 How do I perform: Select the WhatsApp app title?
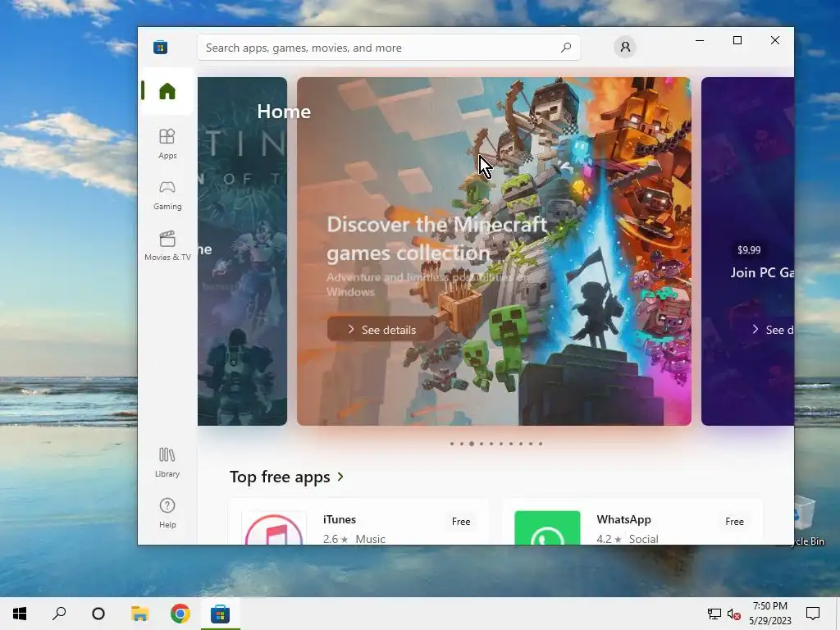point(623,519)
